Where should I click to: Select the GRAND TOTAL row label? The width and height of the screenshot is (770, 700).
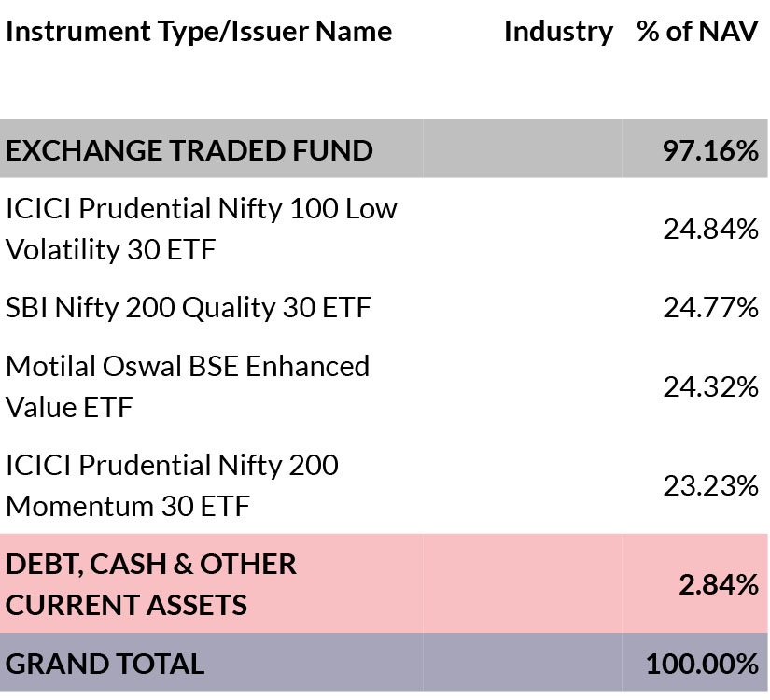[x=105, y=665]
